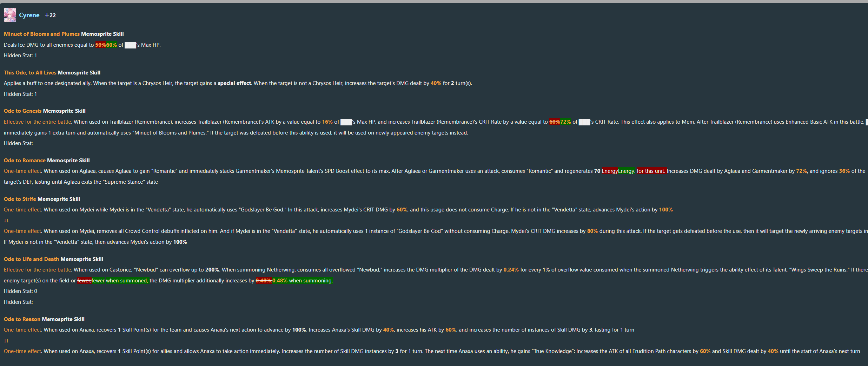Click the struck-through 'for this unit.' text
The width and height of the screenshot is (868, 366).
[x=652, y=171]
